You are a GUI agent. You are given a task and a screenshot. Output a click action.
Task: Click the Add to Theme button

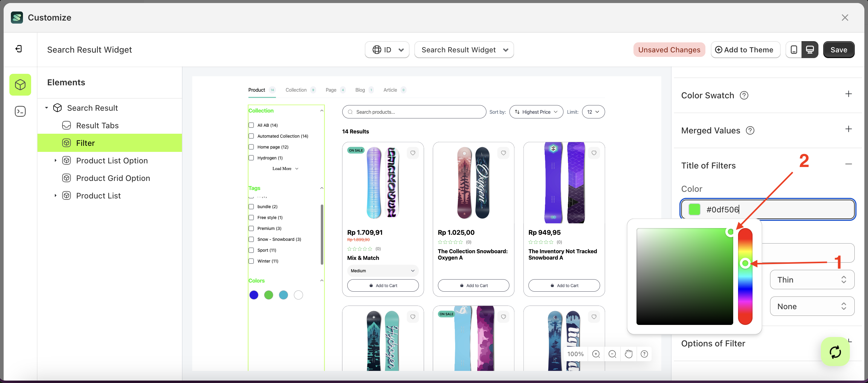(745, 50)
